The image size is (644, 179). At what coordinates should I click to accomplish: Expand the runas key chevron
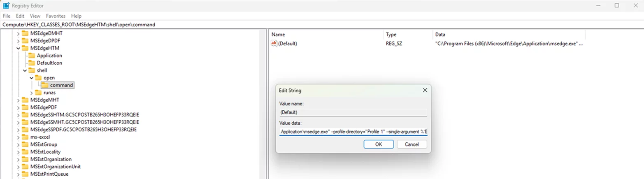(31, 93)
